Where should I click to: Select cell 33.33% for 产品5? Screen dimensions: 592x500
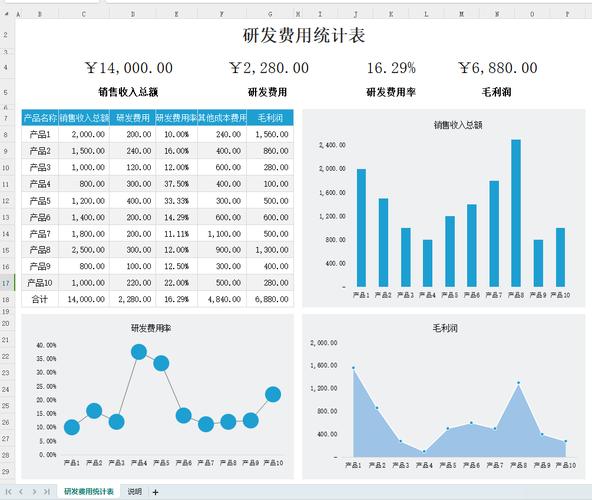pyautogui.click(x=176, y=201)
